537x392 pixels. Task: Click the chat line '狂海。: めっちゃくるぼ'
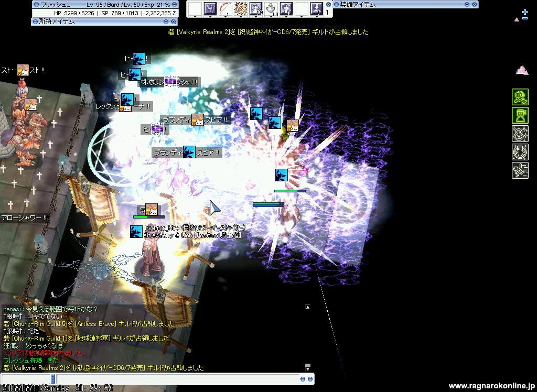[33, 346]
